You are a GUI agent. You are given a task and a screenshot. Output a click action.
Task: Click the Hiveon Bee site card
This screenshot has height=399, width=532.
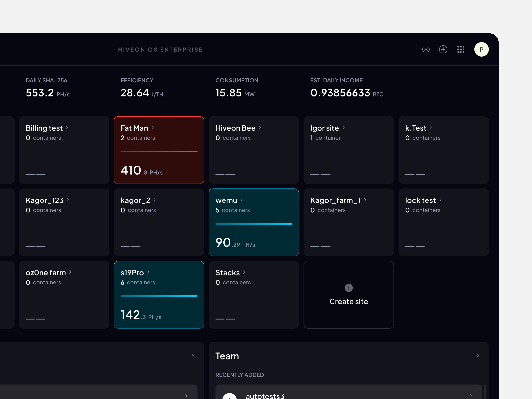coord(254,150)
